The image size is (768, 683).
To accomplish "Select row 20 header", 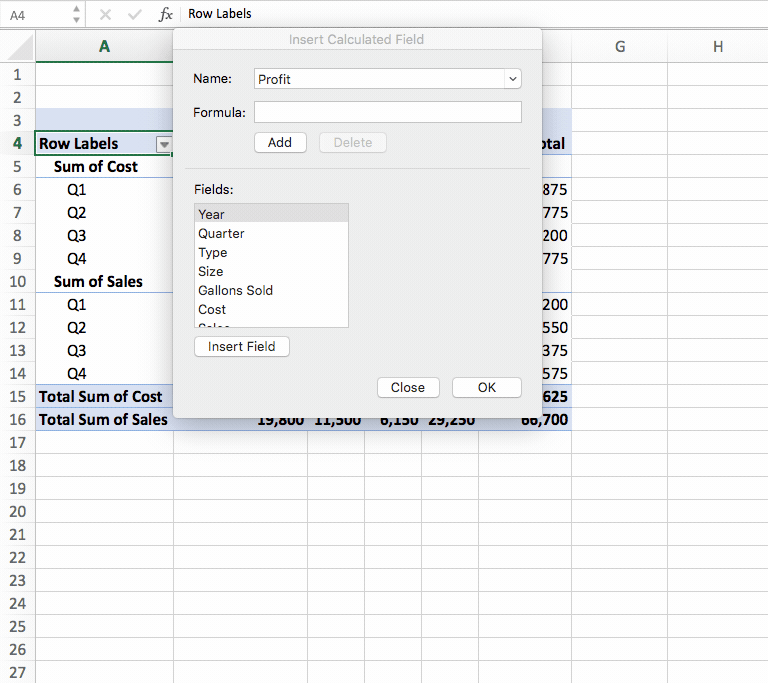I will (x=17, y=511).
